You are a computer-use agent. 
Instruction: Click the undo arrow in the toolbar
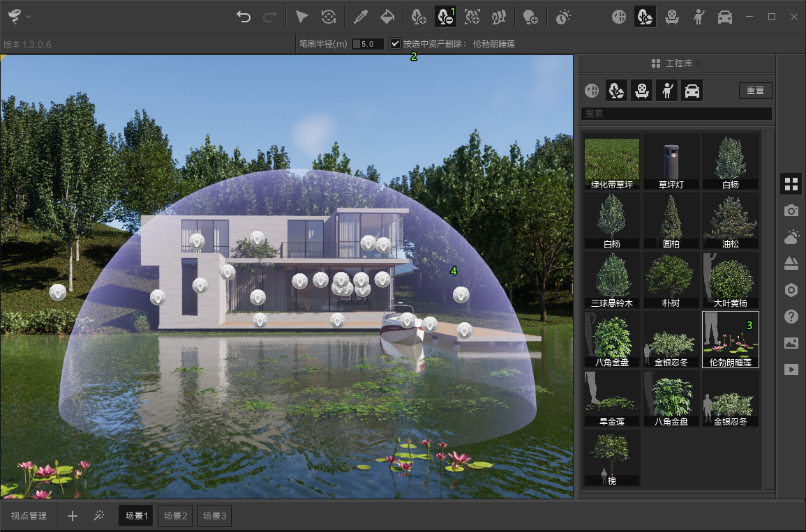pyautogui.click(x=244, y=17)
